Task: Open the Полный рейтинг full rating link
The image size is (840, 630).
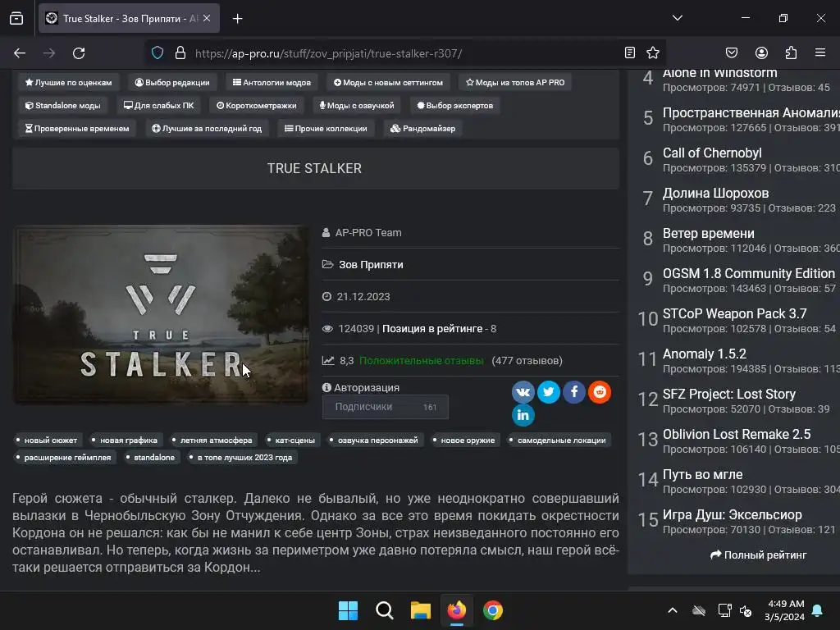Action: [x=759, y=555]
